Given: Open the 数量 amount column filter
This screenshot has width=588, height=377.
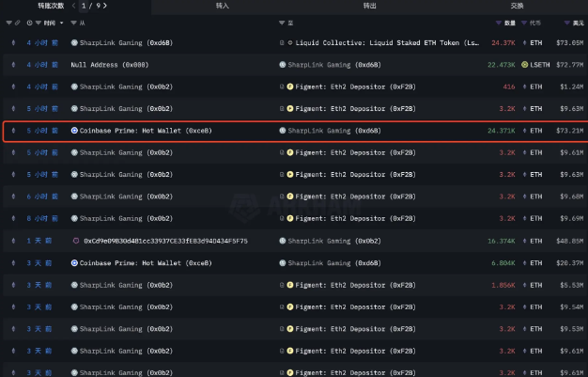Looking at the screenshot, I should [x=499, y=22].
